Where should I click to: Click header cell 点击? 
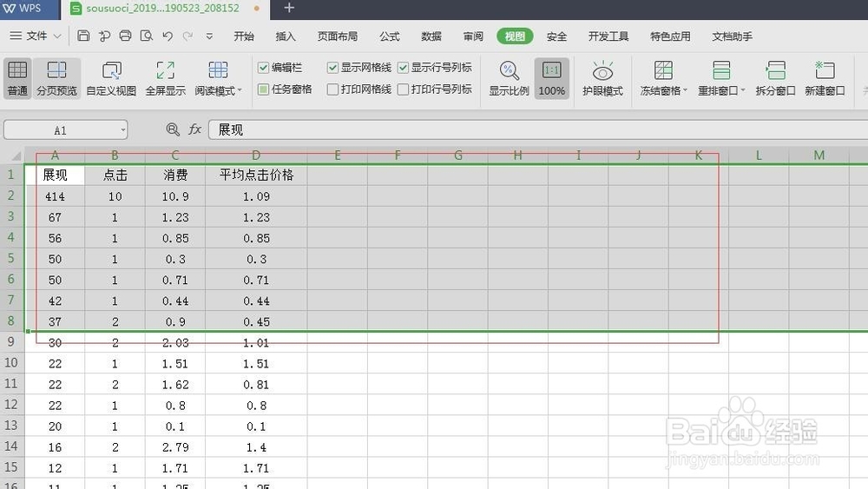(x=115, y=175)
